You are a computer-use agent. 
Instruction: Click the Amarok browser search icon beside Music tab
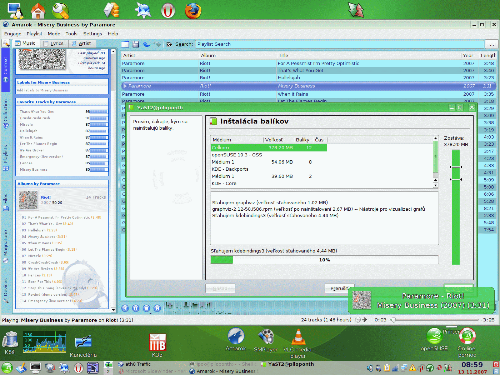point(6,44)
